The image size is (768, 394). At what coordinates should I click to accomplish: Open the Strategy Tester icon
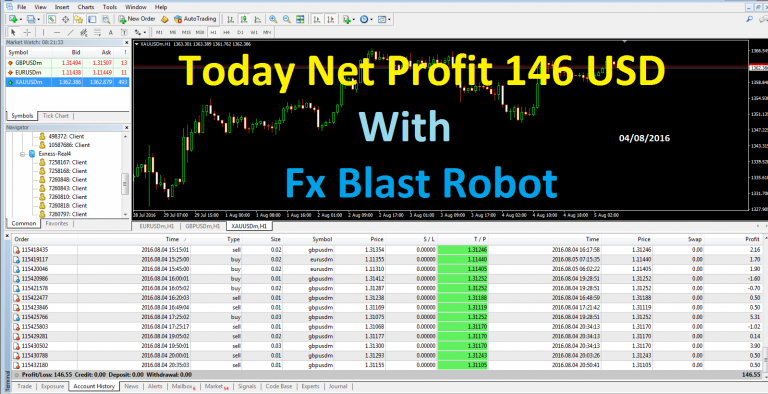pos(105,19)
